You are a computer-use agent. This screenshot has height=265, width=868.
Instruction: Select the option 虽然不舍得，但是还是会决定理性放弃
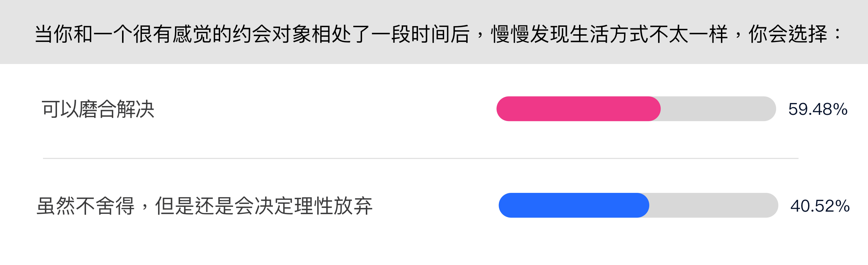pos(204,206)
